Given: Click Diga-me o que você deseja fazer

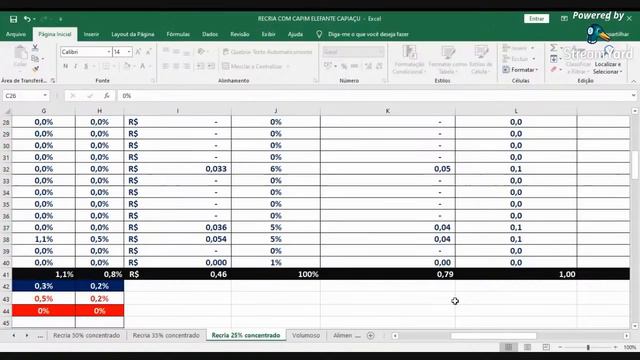Looking at the screenshot, I should tap(368, 34).
